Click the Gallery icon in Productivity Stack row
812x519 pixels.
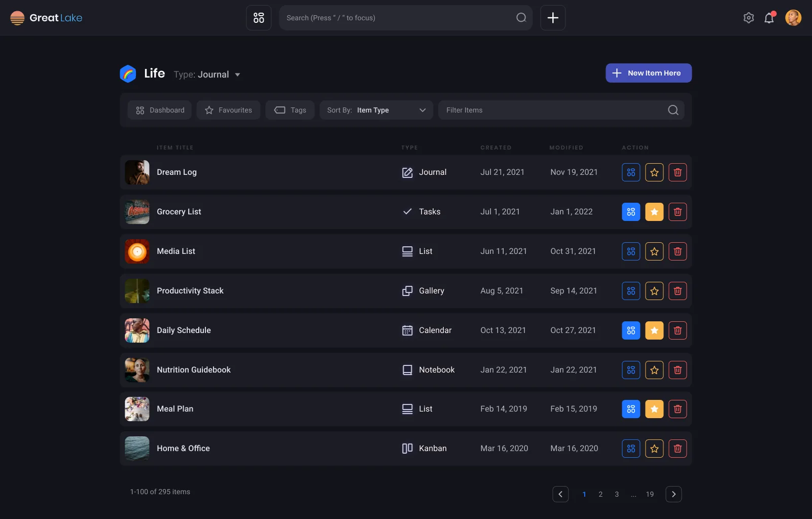tap(407, 291)
